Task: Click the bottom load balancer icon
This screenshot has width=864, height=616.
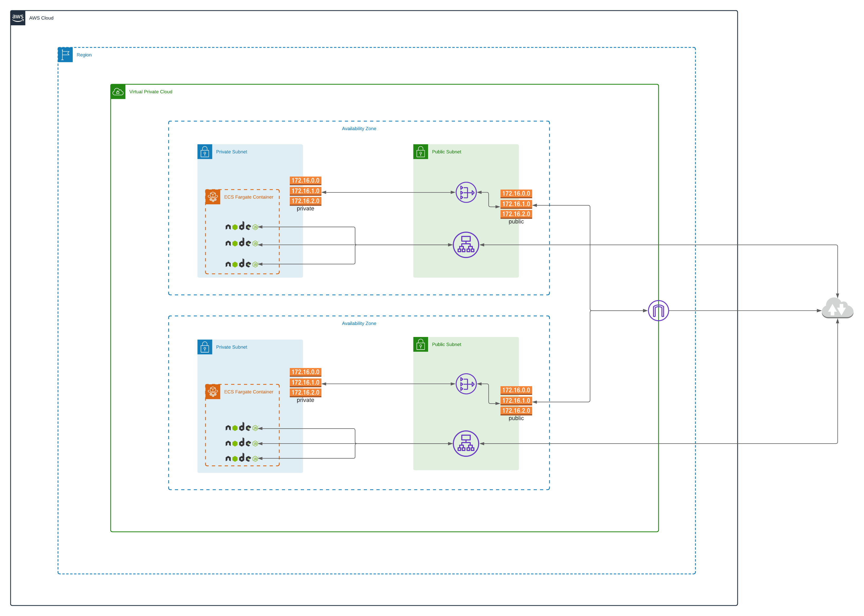Action: tap(465, 443)
